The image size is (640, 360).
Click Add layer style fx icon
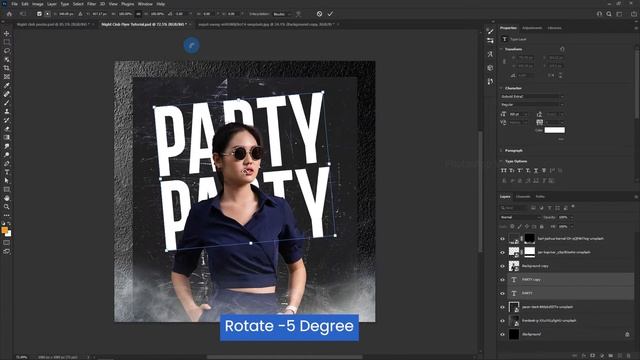point(584,356)
